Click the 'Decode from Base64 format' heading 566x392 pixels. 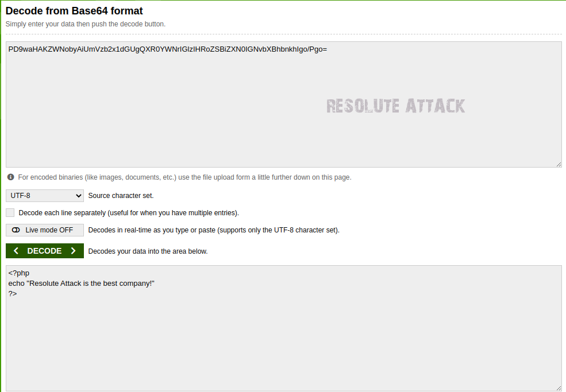pos(74,11)
